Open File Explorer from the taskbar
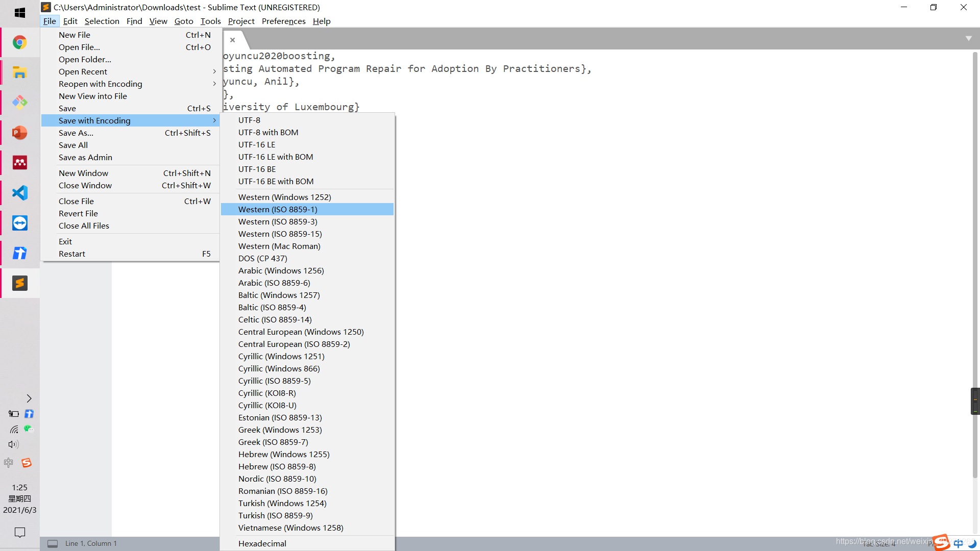 point(19,72)
